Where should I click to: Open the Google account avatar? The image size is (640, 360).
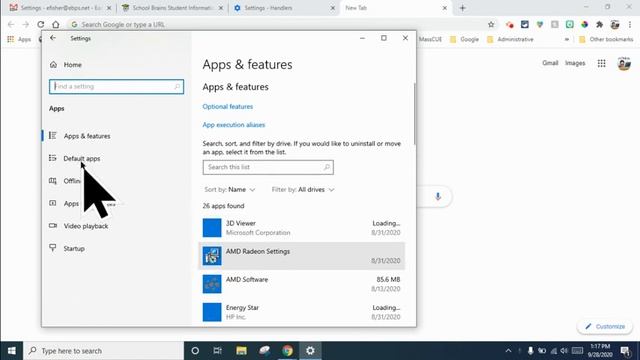pos(624,64)
